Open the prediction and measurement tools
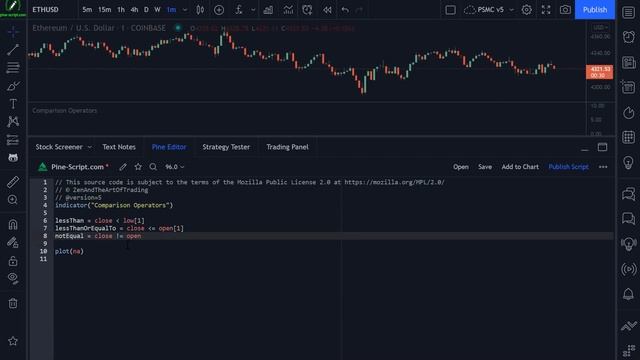 (13, 140)
